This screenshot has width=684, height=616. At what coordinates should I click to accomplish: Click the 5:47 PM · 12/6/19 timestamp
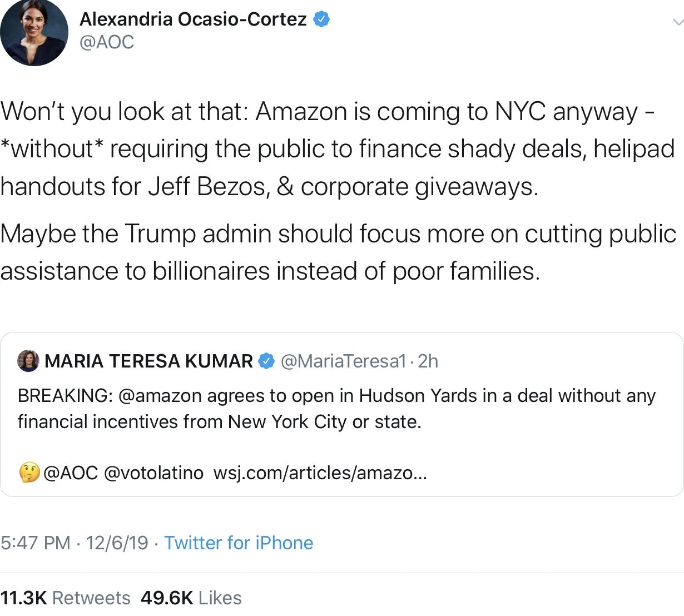pos(75,543)
